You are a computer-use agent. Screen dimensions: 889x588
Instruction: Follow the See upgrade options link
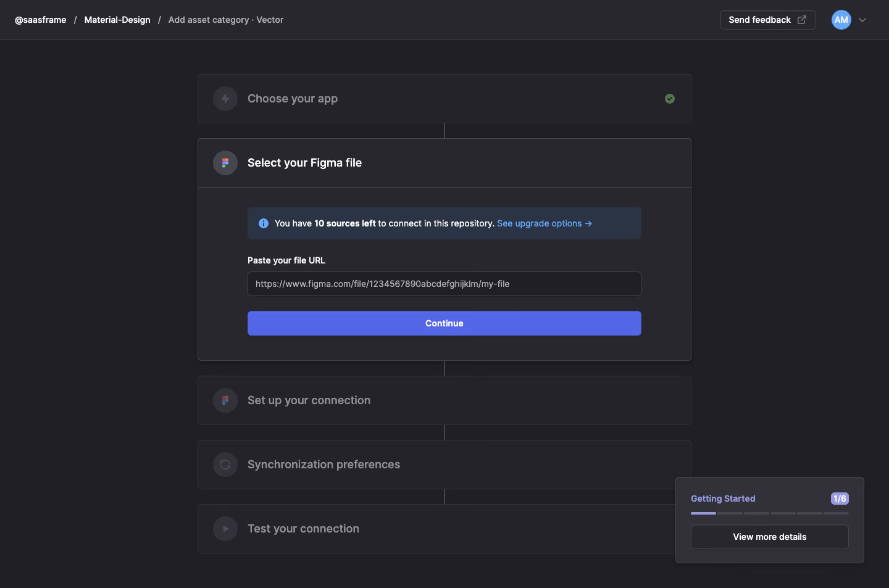coord(545,223)
